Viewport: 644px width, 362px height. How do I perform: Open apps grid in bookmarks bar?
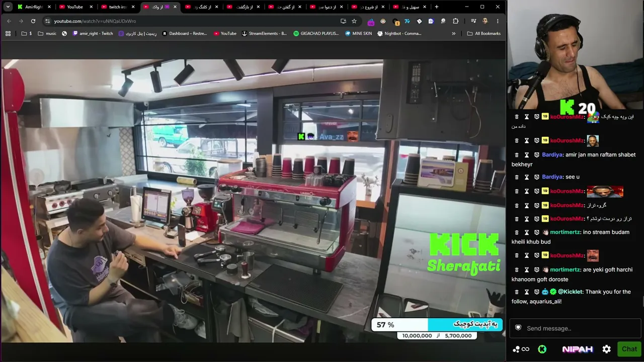8,34
